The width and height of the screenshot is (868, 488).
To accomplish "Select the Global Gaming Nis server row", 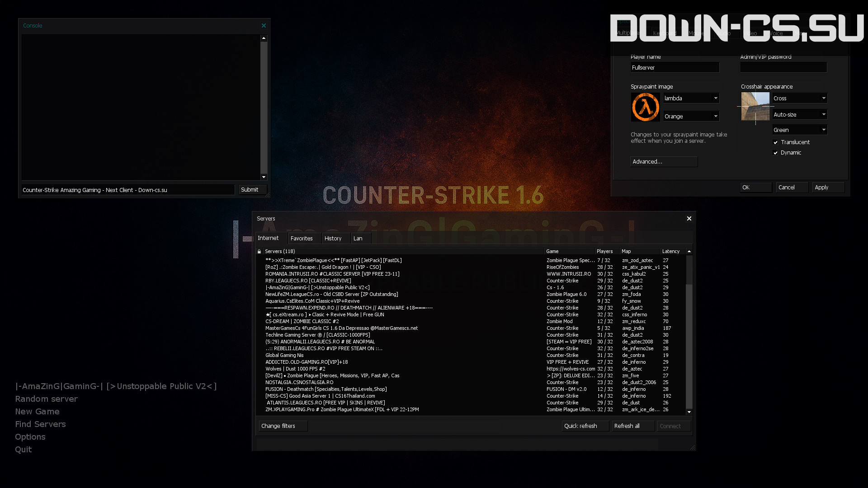I will click(470, 355).
